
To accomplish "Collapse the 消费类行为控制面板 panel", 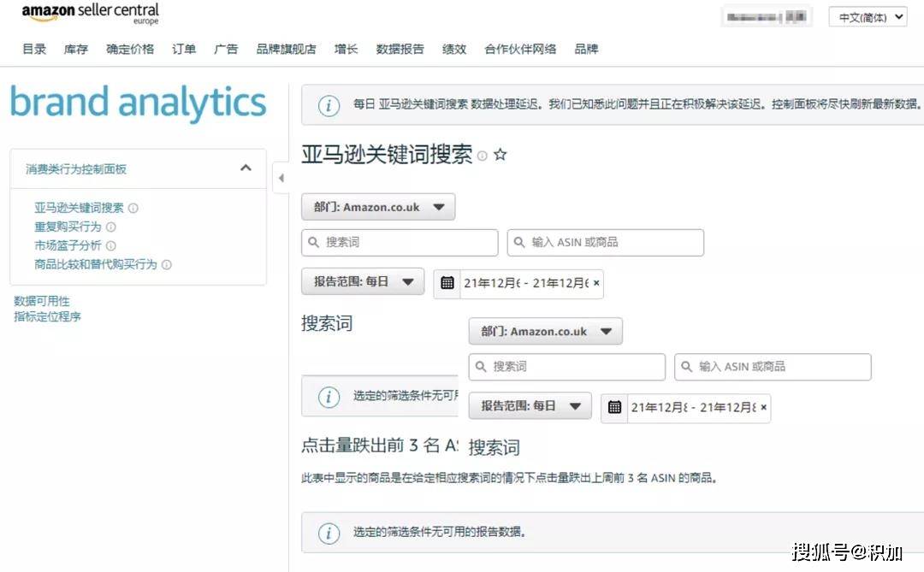I will 246,168.
